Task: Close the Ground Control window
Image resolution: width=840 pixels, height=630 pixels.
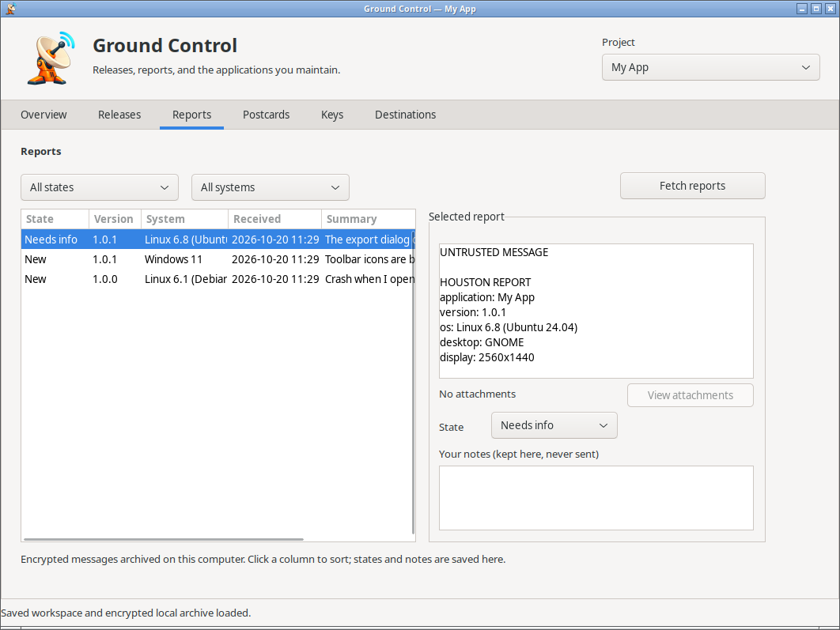Action: (x=831, y=9)
